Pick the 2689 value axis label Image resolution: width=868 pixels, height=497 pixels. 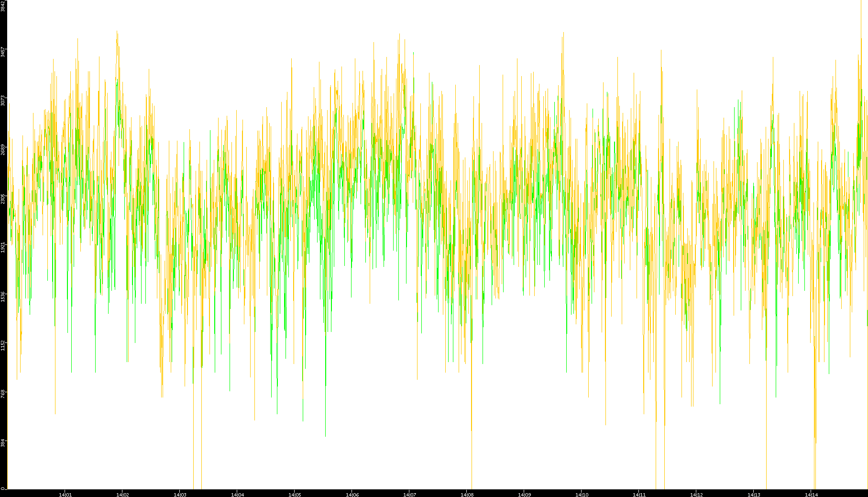(3, 150)
